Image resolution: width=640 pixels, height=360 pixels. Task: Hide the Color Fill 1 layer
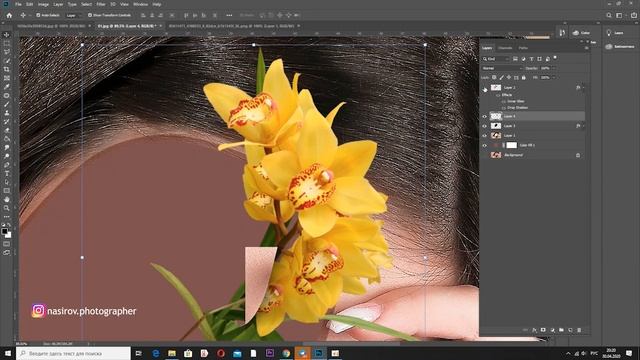point(484,145)
